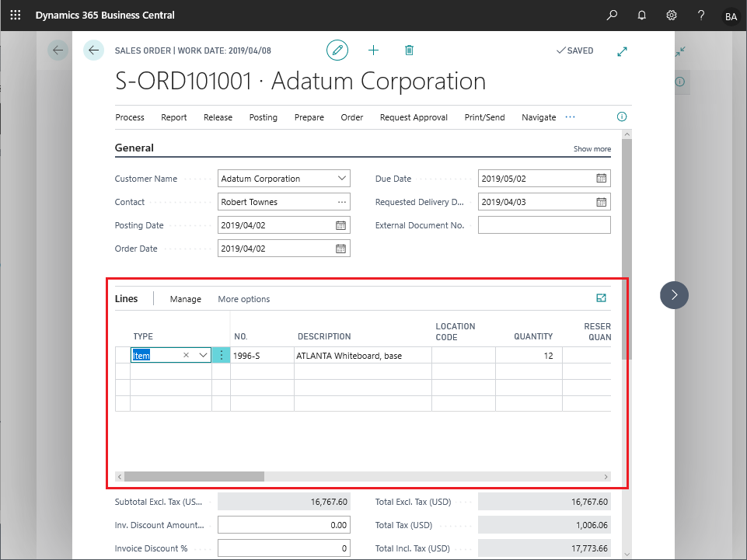Open the Release menu
Screen dimensions: 747x560
click(x=218, y=117)
